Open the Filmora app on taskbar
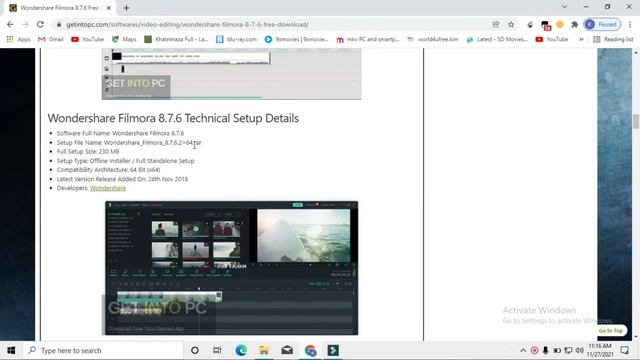Image resolution: width=640 pixels, height=360 pixels. coord(333,350)
